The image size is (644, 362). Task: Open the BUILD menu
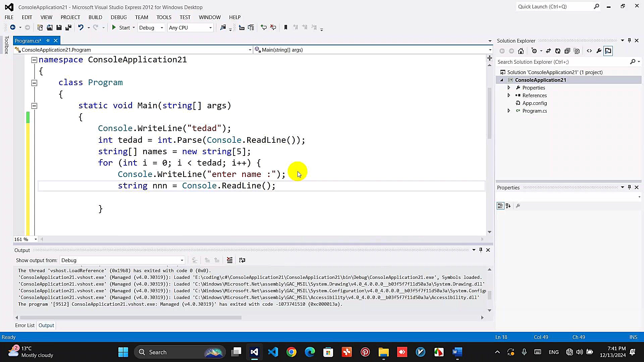95,17
